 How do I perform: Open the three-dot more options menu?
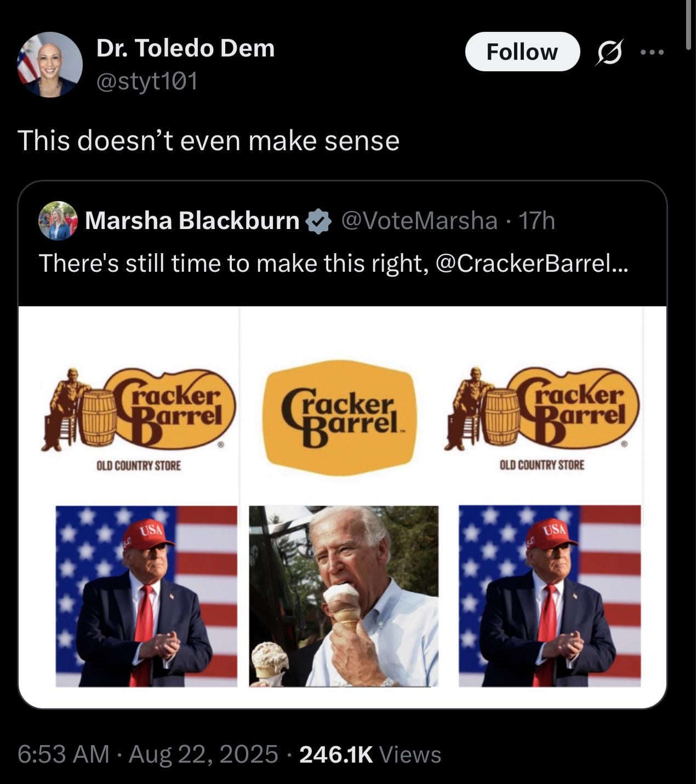(x=652, y=52)
